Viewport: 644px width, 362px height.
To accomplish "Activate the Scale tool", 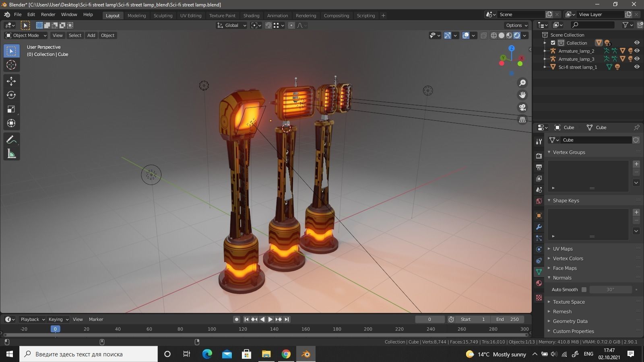I will pos(11,109).
